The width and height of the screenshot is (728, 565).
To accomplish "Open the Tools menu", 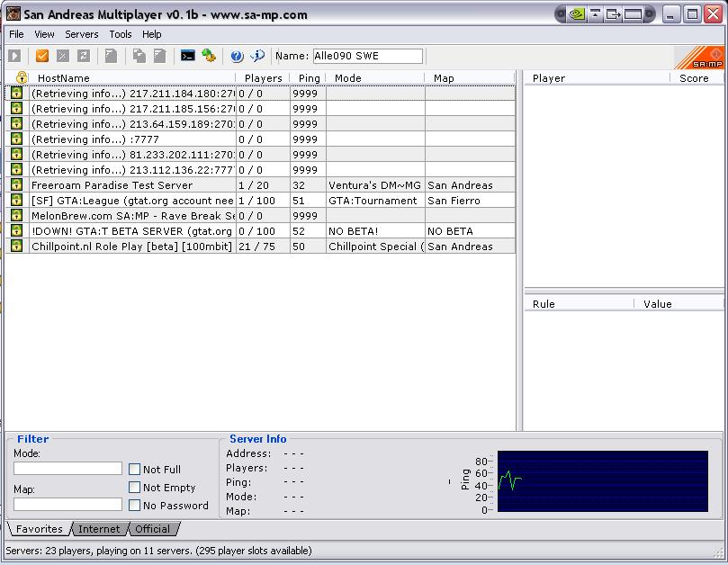I will click(121, 34).
